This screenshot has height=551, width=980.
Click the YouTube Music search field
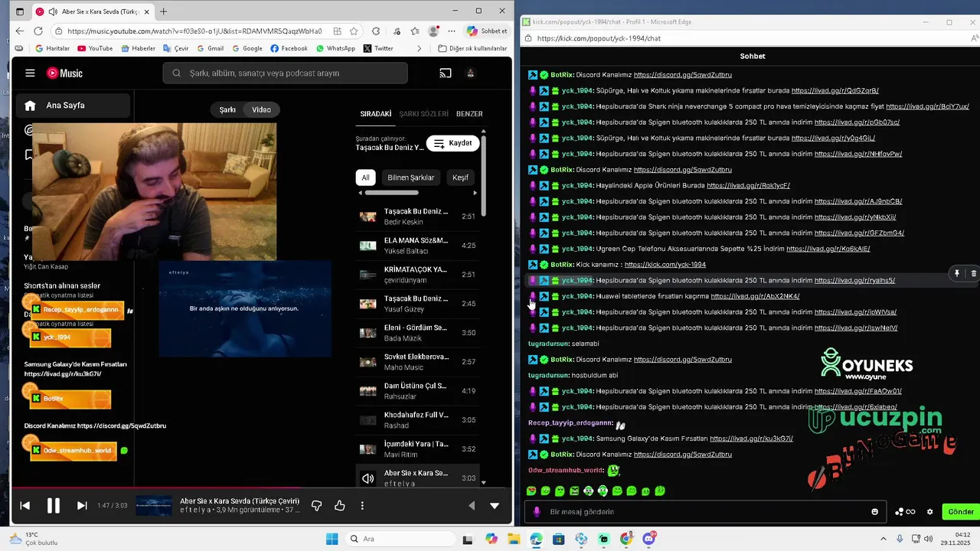point(285,73)
